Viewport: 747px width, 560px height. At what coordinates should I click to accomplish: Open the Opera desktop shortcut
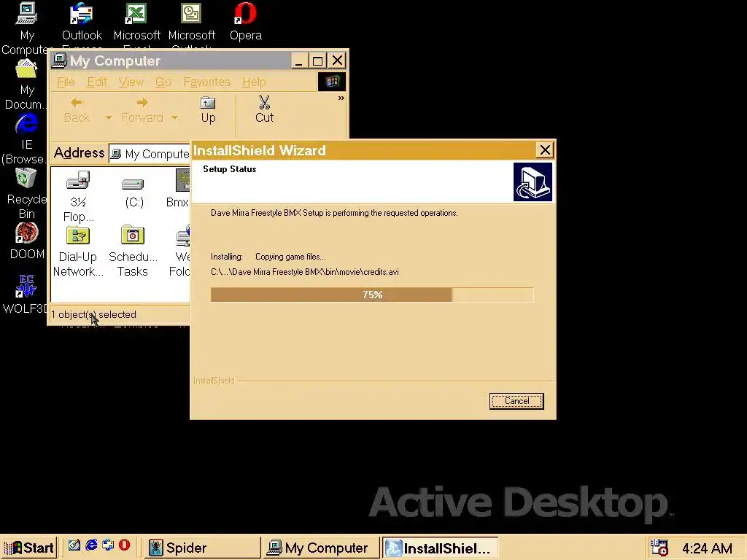click(x=246, y=23)
